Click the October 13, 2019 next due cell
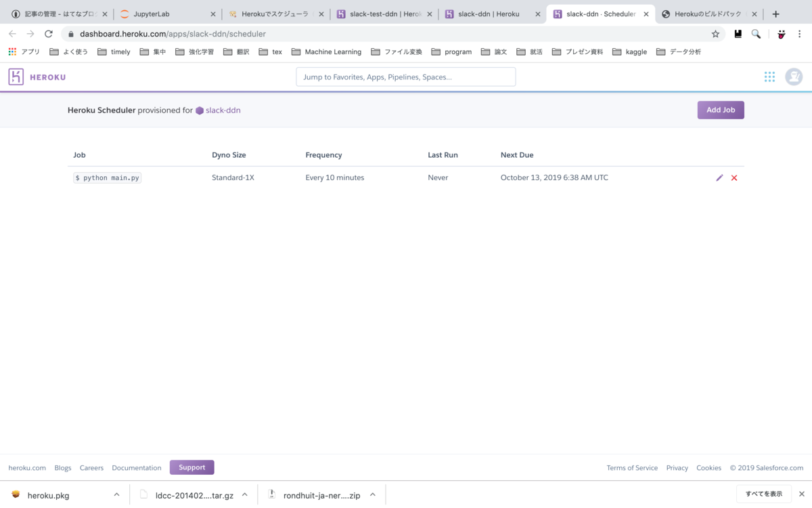Viewport: 812px width, 508px height. [554, 177]
